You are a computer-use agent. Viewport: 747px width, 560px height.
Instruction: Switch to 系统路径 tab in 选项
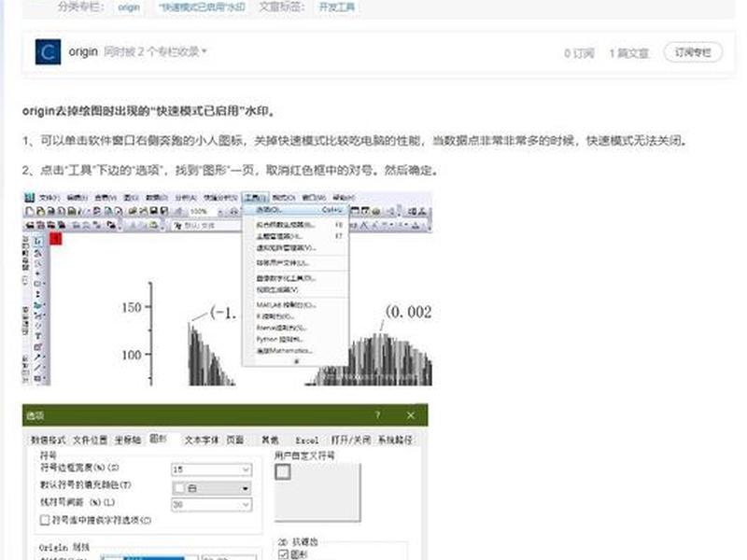click(395, 441)
